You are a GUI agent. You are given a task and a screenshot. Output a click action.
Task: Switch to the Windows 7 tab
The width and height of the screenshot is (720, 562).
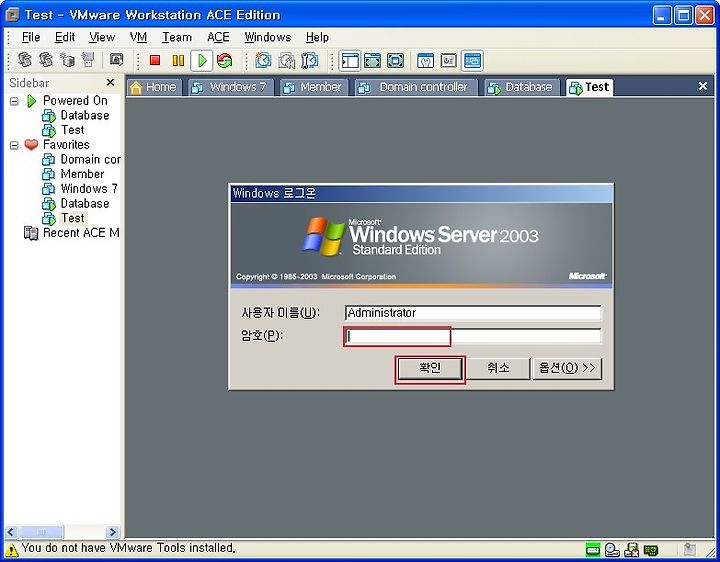(231, 87)
